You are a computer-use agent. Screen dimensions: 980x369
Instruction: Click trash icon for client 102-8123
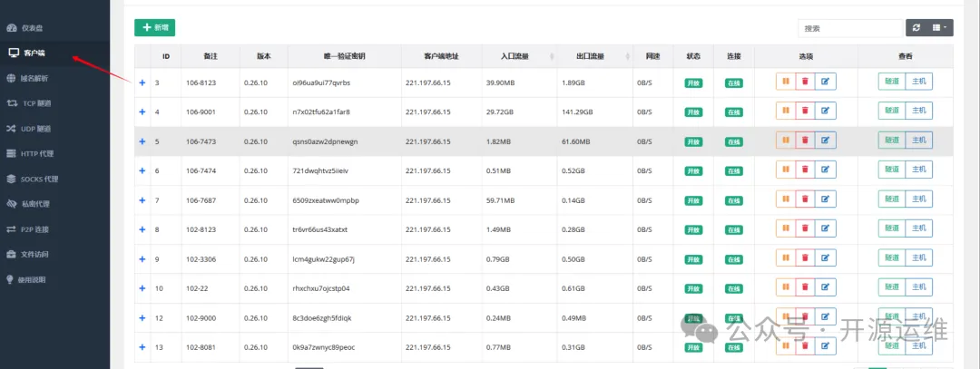point(805,229)
